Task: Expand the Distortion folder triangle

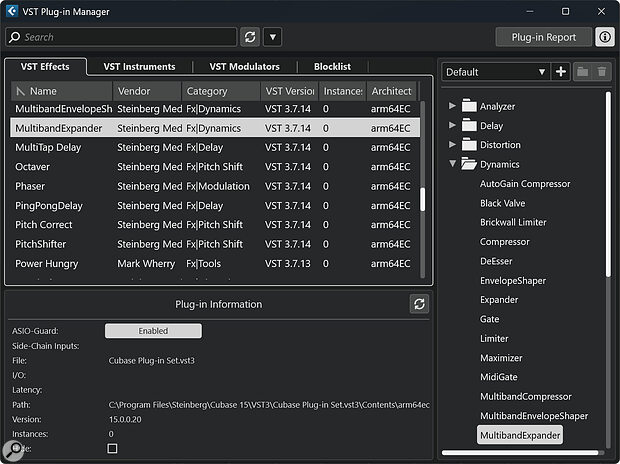Action: (452, 144)
